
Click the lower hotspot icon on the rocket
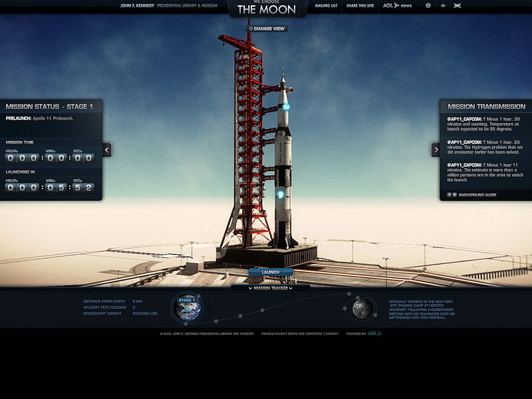click(x=281, y=195)
